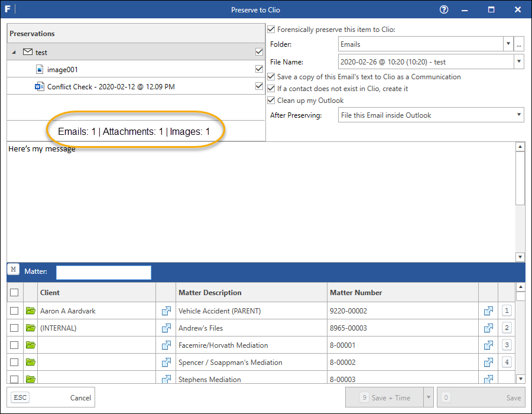Click message scrollbar up arrow
Screen dimensions: 532x414
(x=520, y=147)
